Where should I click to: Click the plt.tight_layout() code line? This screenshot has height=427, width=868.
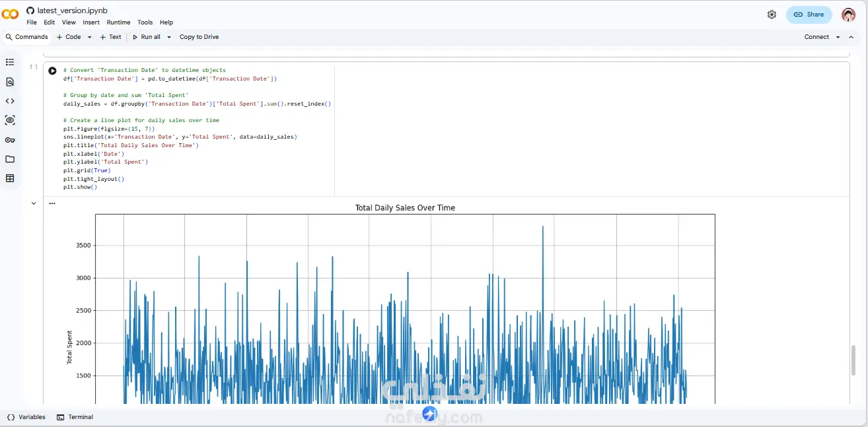pos(94,179)
